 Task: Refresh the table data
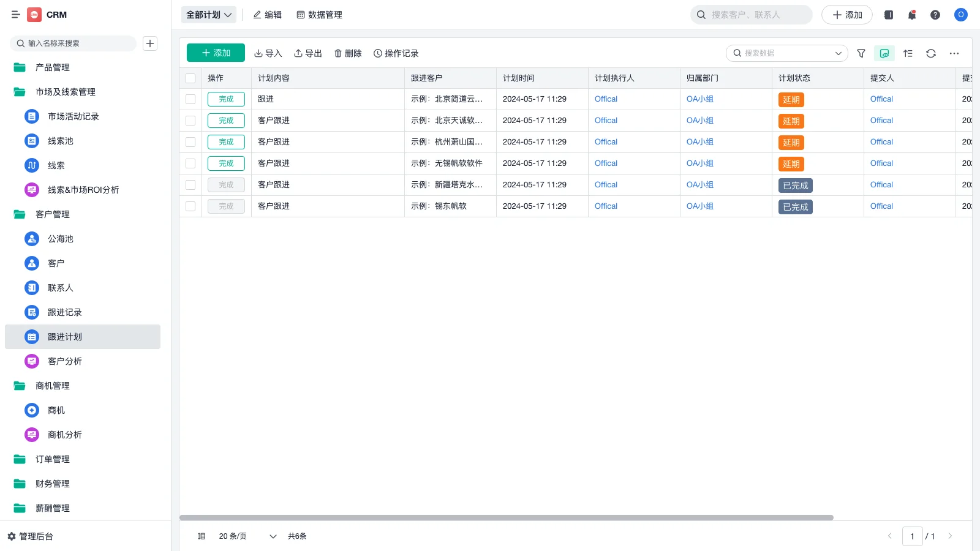click(x=931, y=53)
